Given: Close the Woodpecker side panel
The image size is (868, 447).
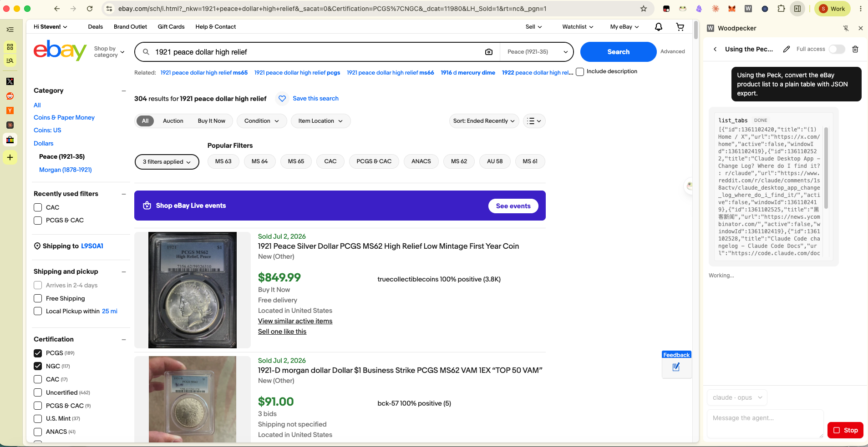Looking at the screenshot, I should 861,28.
